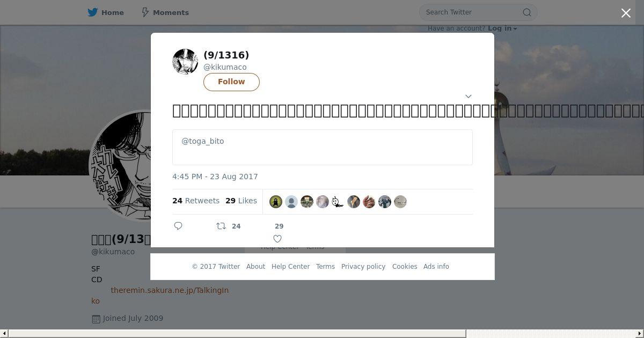
Task: Like the tweet with heart icon
Action: (x=277, y=239)
